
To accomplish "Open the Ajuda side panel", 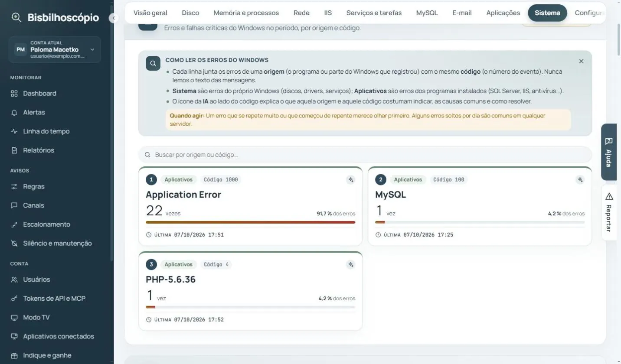I will pos(609,152).
